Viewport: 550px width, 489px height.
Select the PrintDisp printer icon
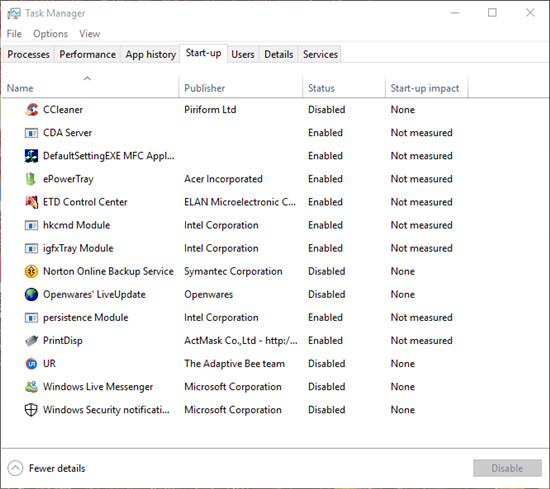(x=31, y=340)
